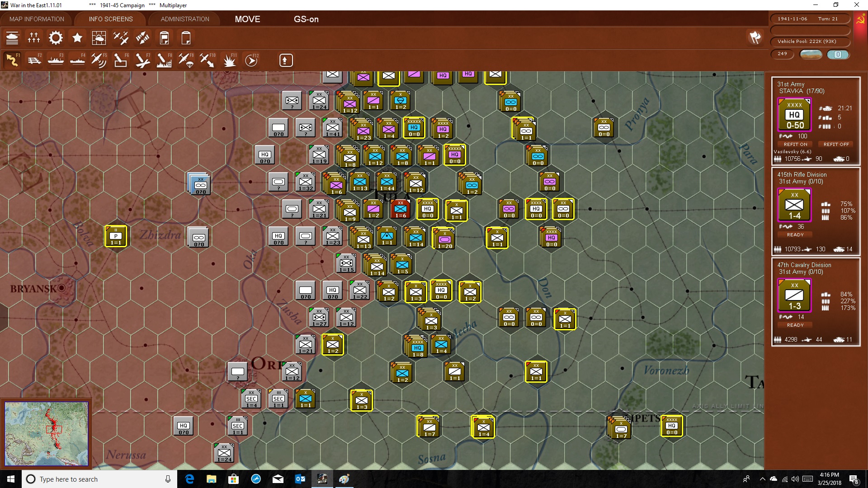Select the 1=20 highlighted unit counter
The image size is (868, 488).
pos(444,238)
